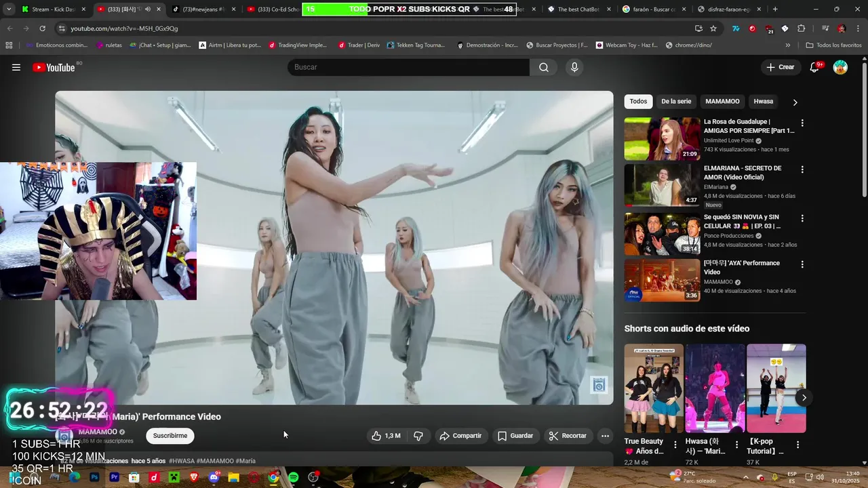Open the Tekken Tag Tournament bookmark
Image resolution: width=868 pixels, height=488 pixels.
coord(416,45)
